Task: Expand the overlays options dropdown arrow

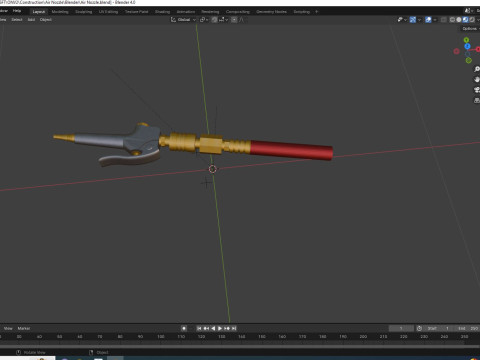Action: pyautogui.click(x=435, y=20)
